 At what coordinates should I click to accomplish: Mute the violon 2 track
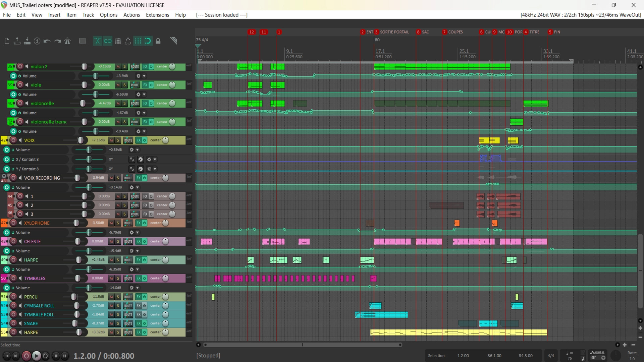(118, 67)
